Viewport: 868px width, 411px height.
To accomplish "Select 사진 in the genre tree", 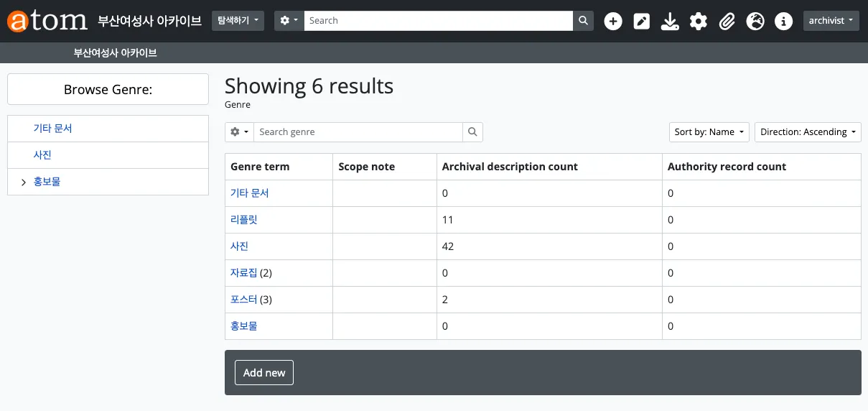I will pyautogui.click(x=42, y=155).
